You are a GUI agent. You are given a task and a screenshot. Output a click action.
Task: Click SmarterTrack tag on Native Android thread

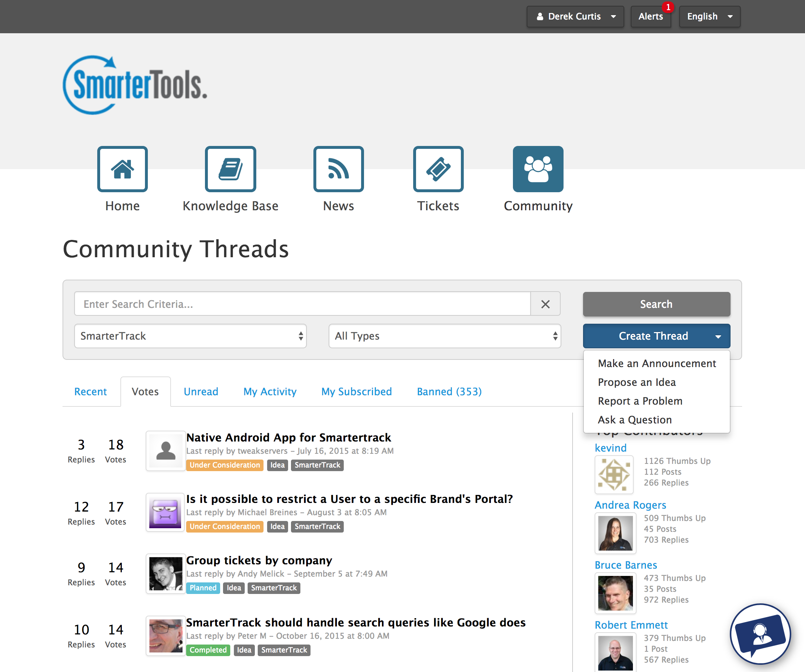click(317, 465)
